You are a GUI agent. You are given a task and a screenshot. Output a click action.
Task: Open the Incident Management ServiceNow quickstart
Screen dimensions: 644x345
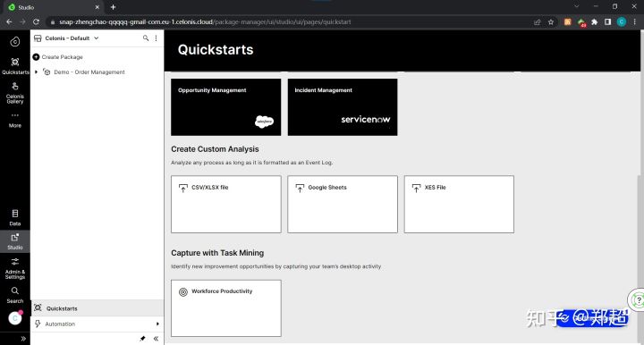click(x=343, y=107)
